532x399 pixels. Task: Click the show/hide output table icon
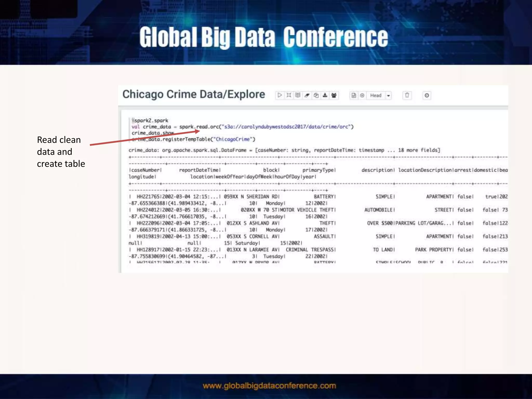[x=298, y=95]
